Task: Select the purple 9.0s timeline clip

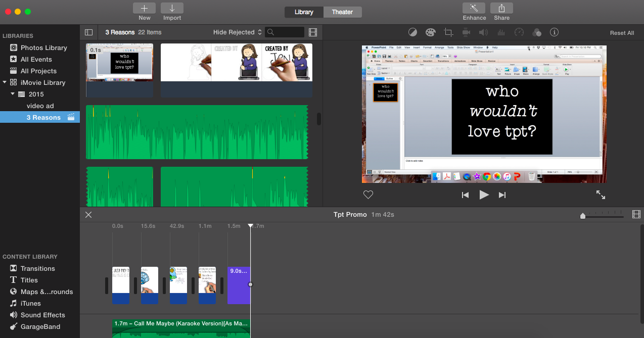Action: coord(239,284)
